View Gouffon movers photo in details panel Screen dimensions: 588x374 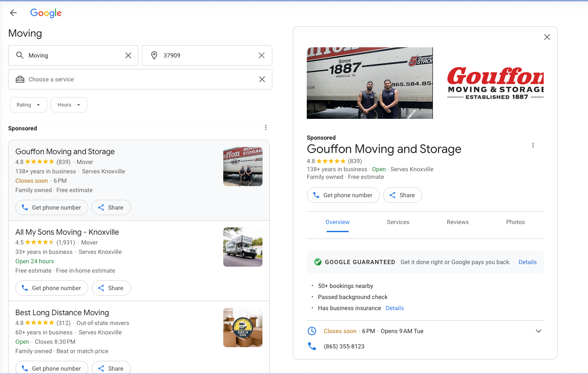[x=370, y=83]
